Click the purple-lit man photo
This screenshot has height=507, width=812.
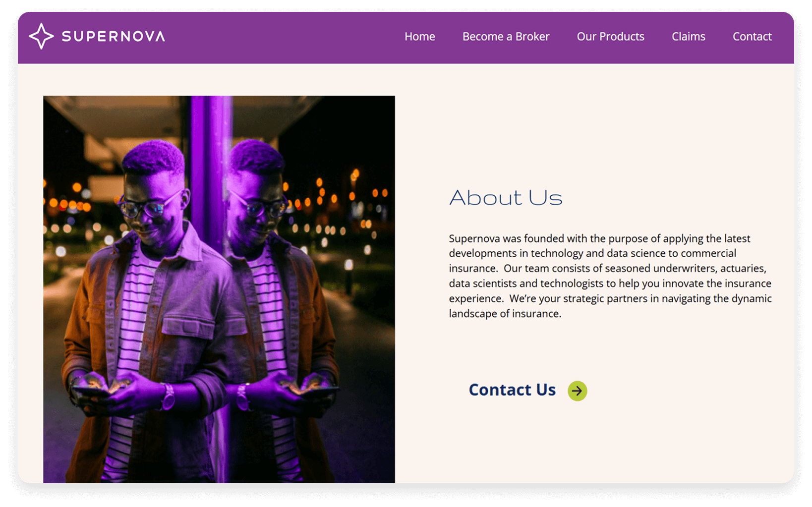pyautogui.click(x=219, y=289)
